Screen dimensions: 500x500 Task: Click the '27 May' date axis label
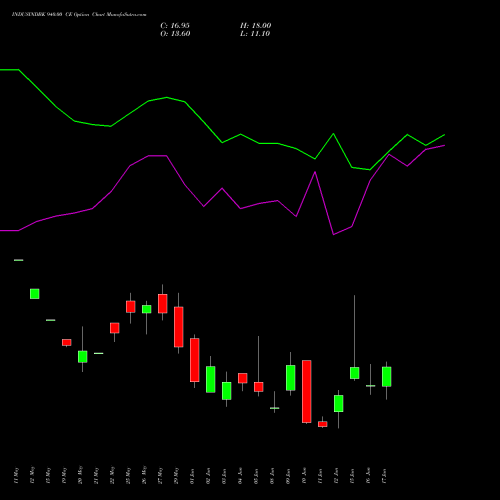160,475
